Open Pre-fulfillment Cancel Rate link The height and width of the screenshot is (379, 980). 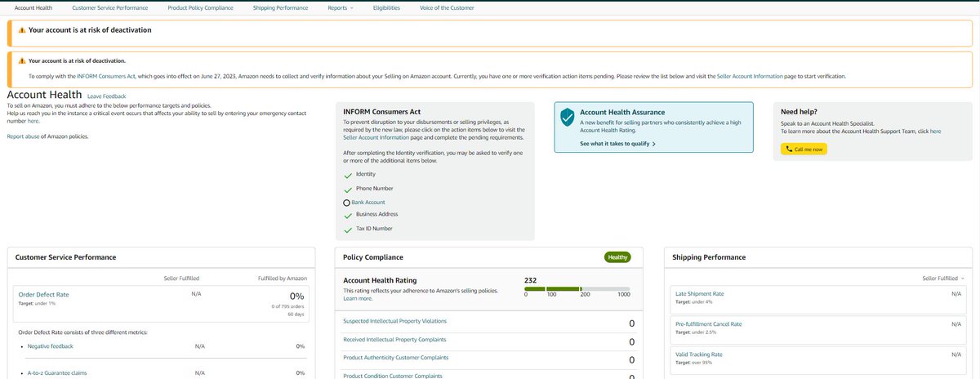point(709,323)
